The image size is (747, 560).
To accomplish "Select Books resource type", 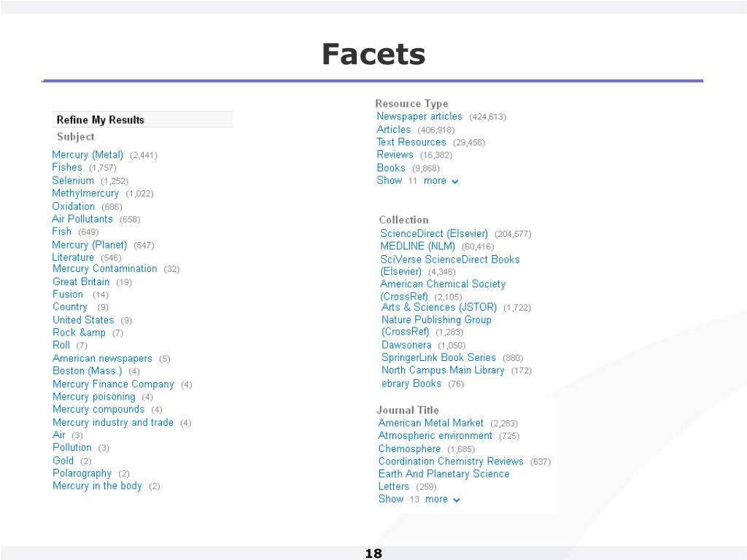I will tap(391, 168).
